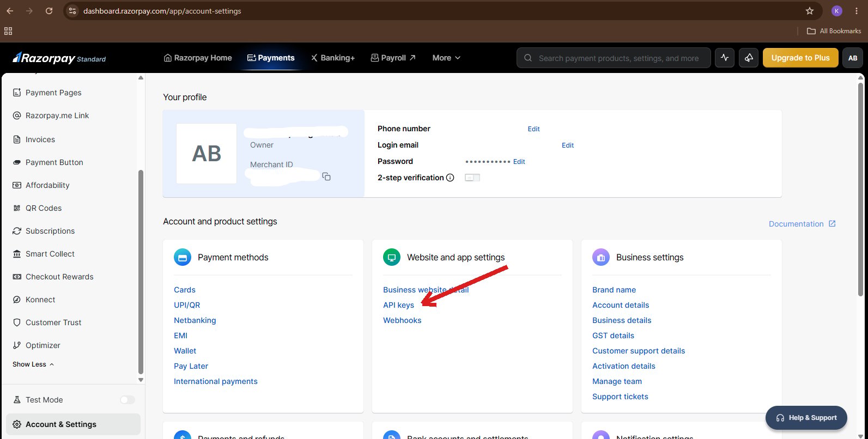This screenshot has width=868, height=439.
Task: Open Brand name setting
Action: 614,290
